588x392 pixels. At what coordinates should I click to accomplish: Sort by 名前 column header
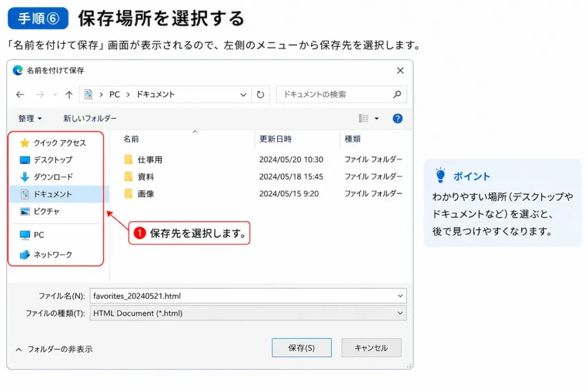(131, 139)
